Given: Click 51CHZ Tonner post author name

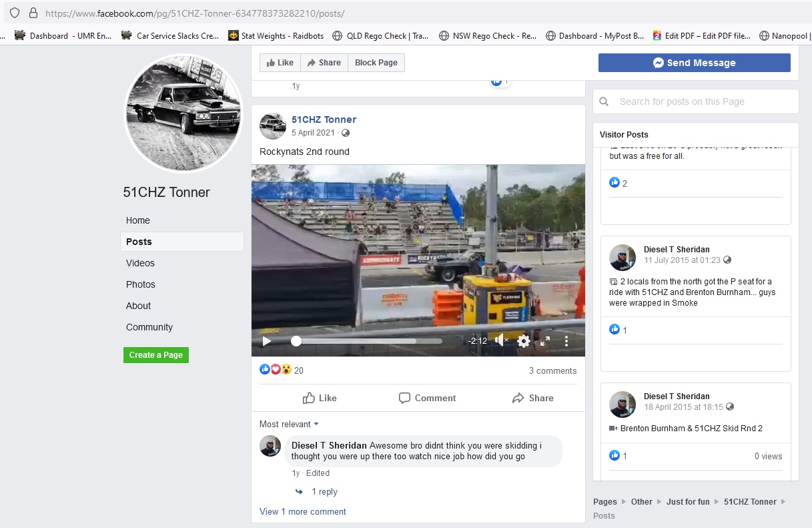Looking at the screenshot, I should point(324,119).
